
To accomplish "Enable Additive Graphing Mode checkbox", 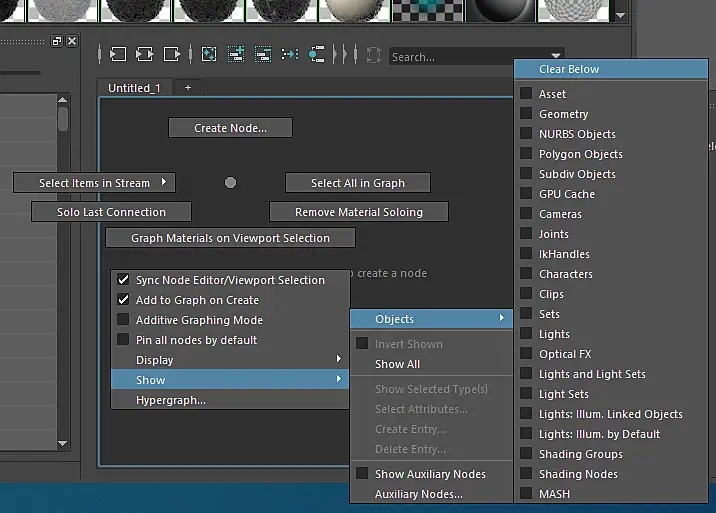I will 123,319.
